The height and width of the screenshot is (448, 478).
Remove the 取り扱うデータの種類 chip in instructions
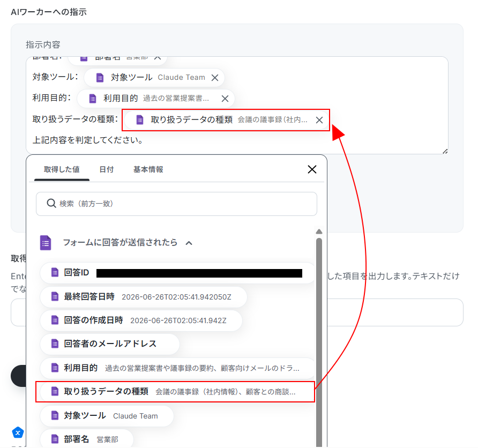point(319,120)
